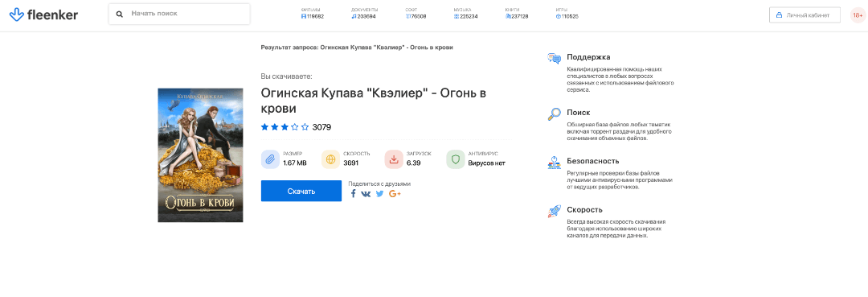Screen dimensions: 868x297
Task: Click the globe Скорость icon
Action: pyautogui.click(x=330, y=159)
